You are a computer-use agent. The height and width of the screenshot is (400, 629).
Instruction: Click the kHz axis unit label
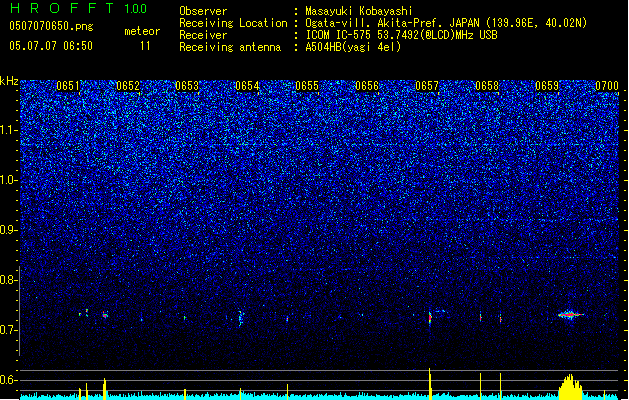coord(9,81)
